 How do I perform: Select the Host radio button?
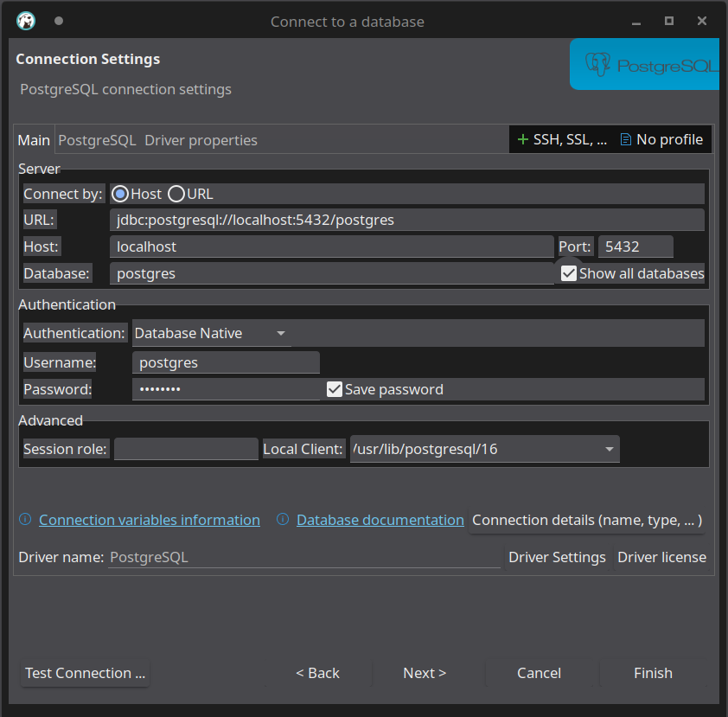coord(120,194)
